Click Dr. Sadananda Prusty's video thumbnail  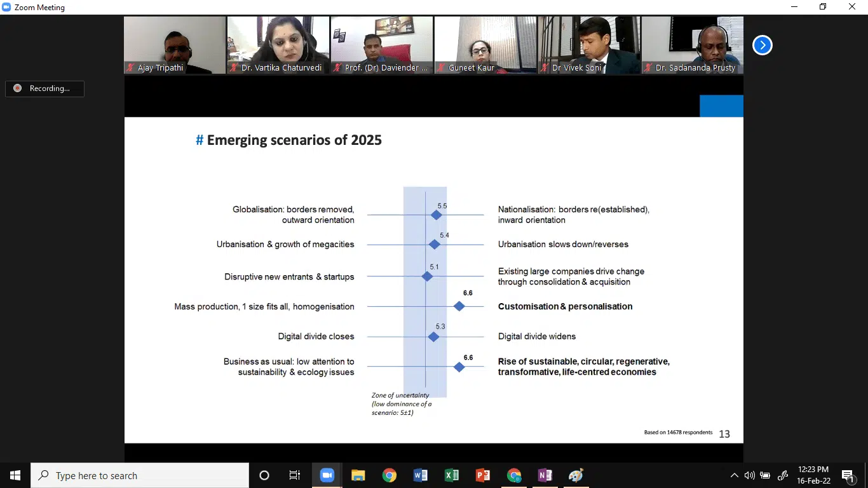(692, 45)
